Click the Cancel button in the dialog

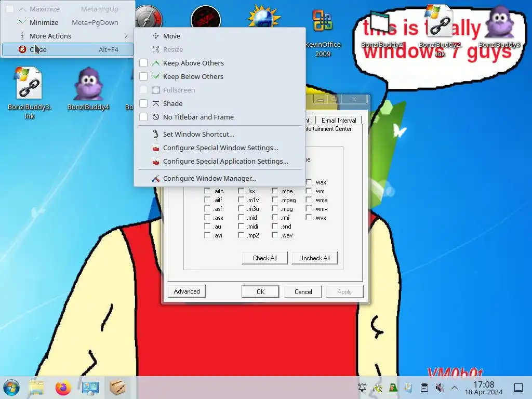point(303,292)
